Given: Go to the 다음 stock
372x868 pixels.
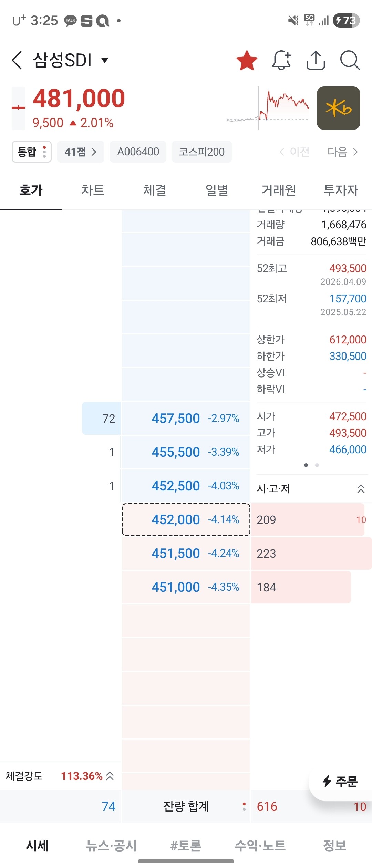Looking at the screenshot, I should [342, 152].
